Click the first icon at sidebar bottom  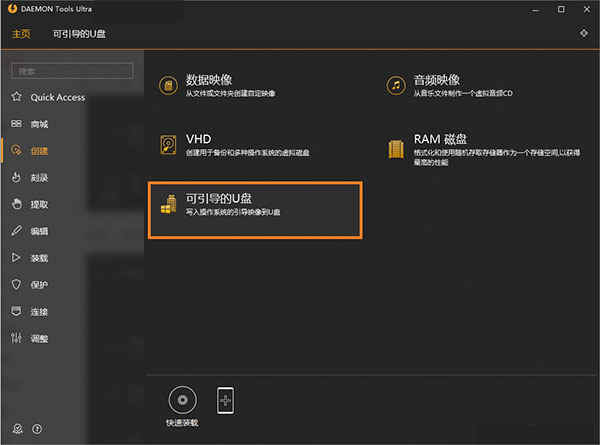click(x=18, y=429)
